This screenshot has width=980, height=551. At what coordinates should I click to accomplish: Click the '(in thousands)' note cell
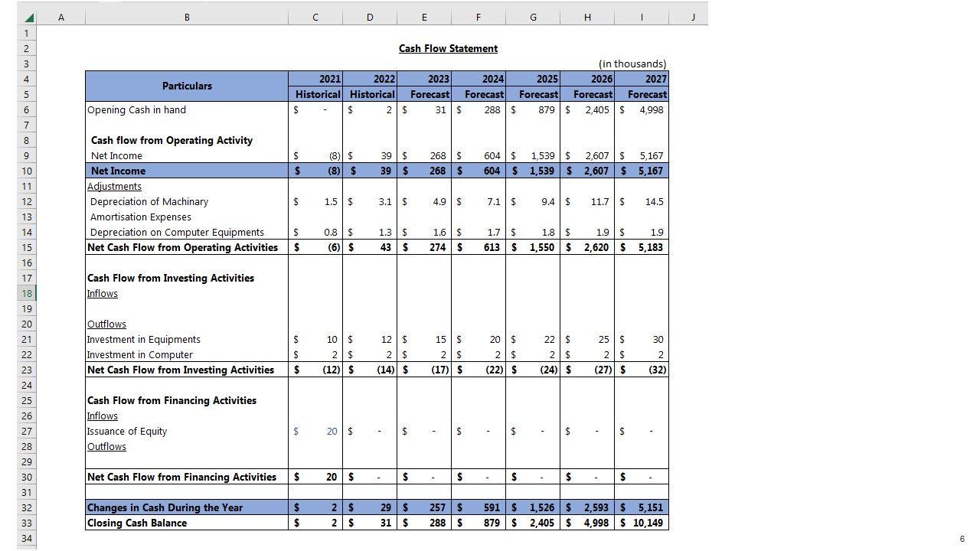tap(632, 64)
